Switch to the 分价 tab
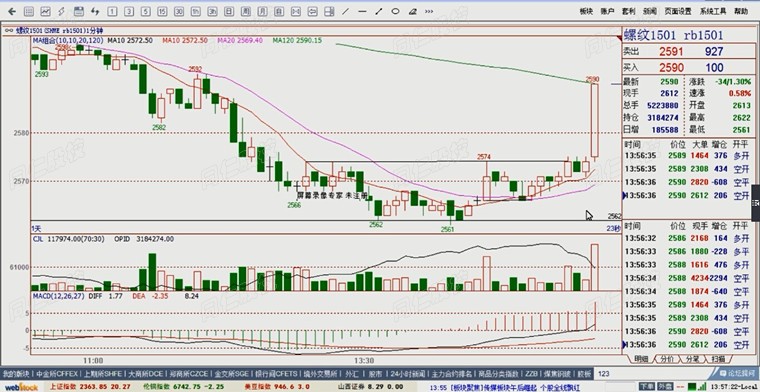The width and height of the screenshot is (760, 392). [667, 359]
